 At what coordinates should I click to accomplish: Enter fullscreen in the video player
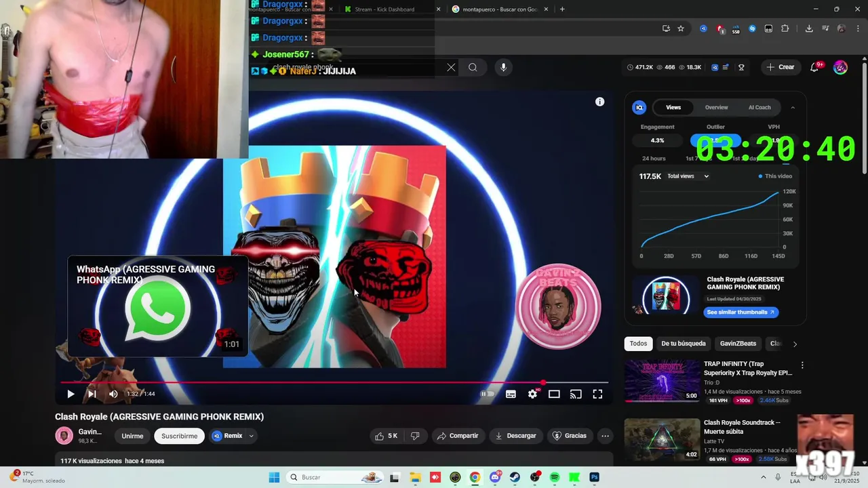(597, 394)
